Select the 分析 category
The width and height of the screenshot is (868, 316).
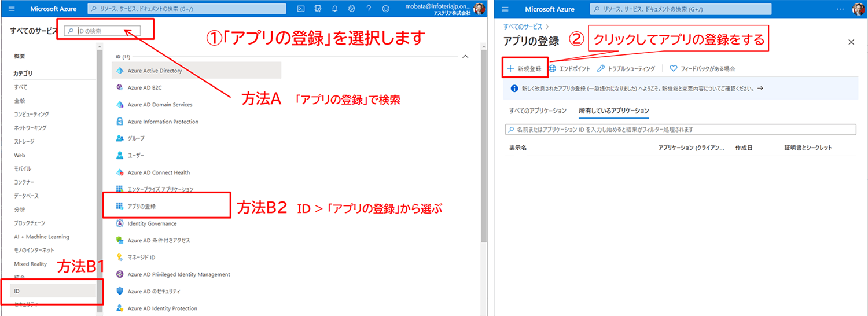tap(20, 209)
